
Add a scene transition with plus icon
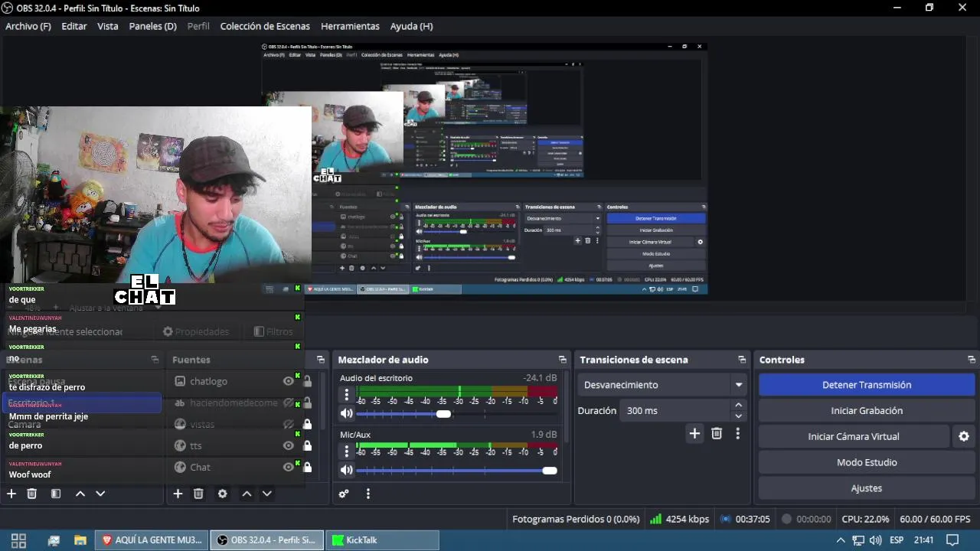point(694,433)
